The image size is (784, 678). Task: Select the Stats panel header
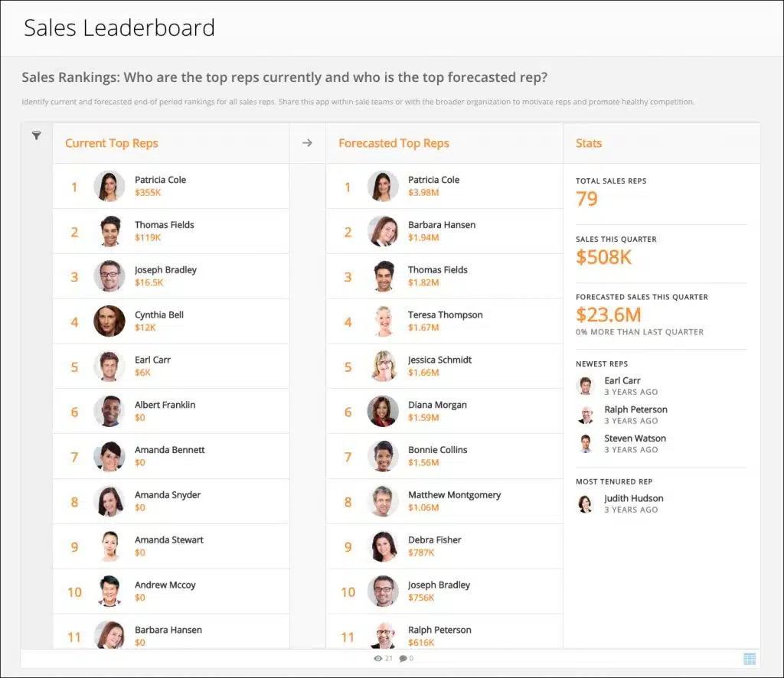point(589,143)
